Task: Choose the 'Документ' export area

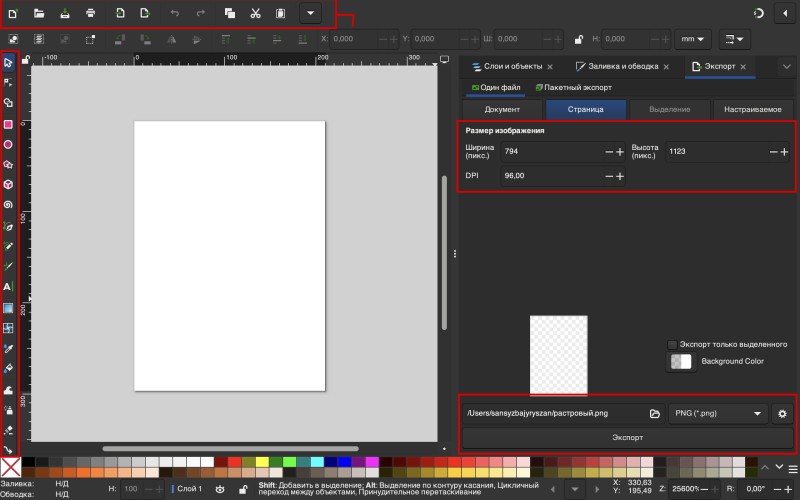Action: click(502, 110)
